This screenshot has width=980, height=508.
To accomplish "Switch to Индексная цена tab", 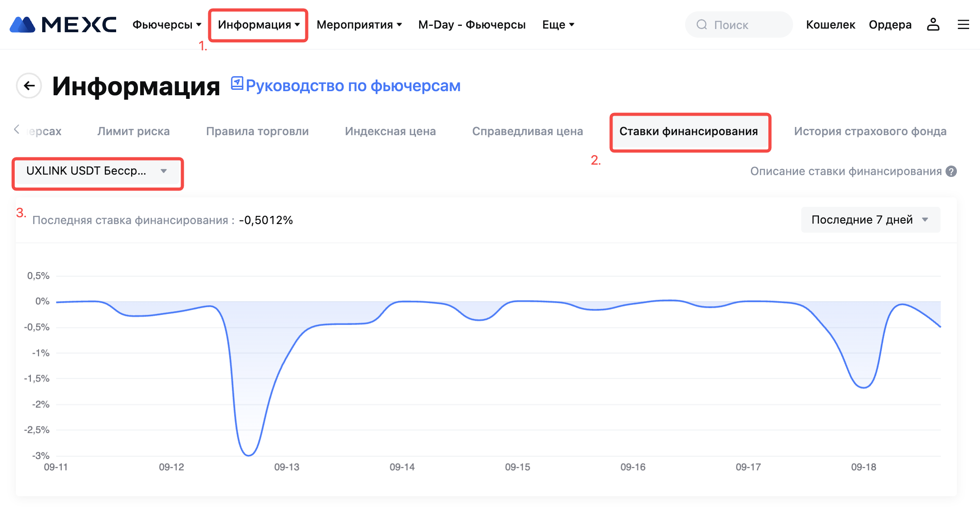I will coord(390,132).
